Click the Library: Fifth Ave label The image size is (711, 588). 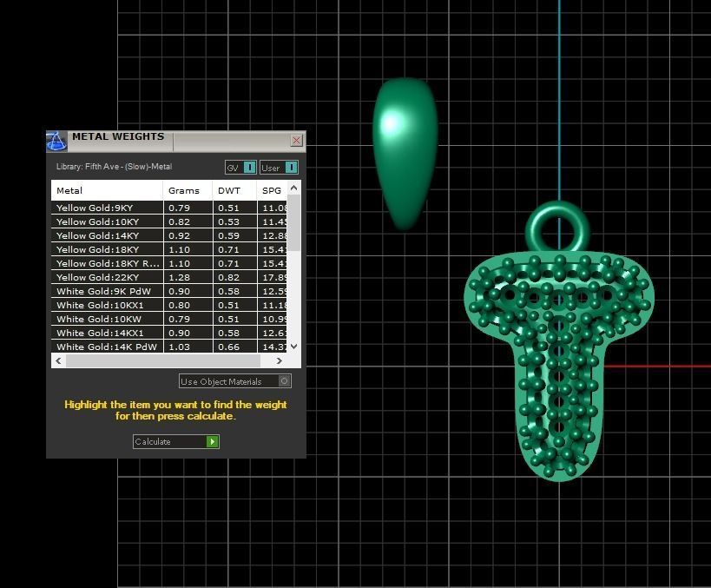[115, 167]
